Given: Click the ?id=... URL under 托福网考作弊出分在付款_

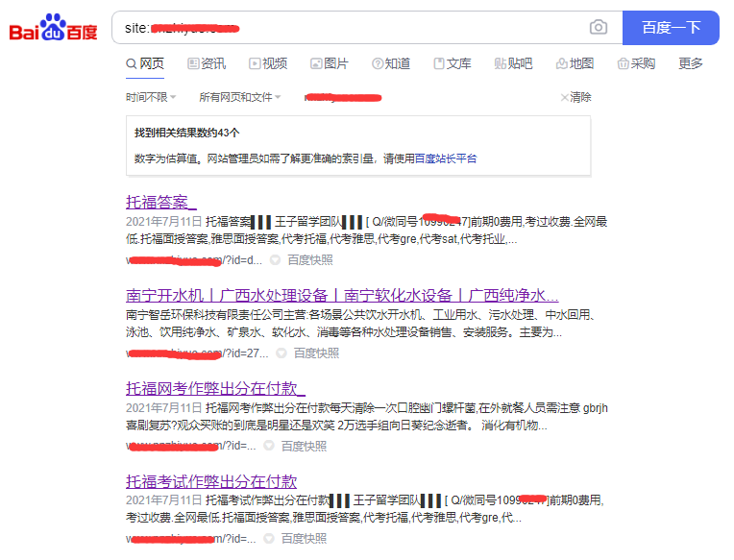Looking at the screenshot, I should [x=191, y=446].
